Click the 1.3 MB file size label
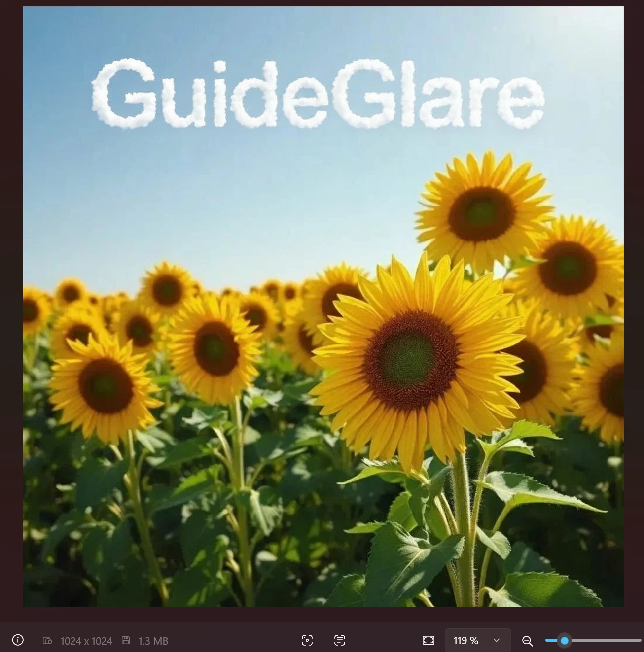Screen dimensions: 644x652 [x=153, y=641]
